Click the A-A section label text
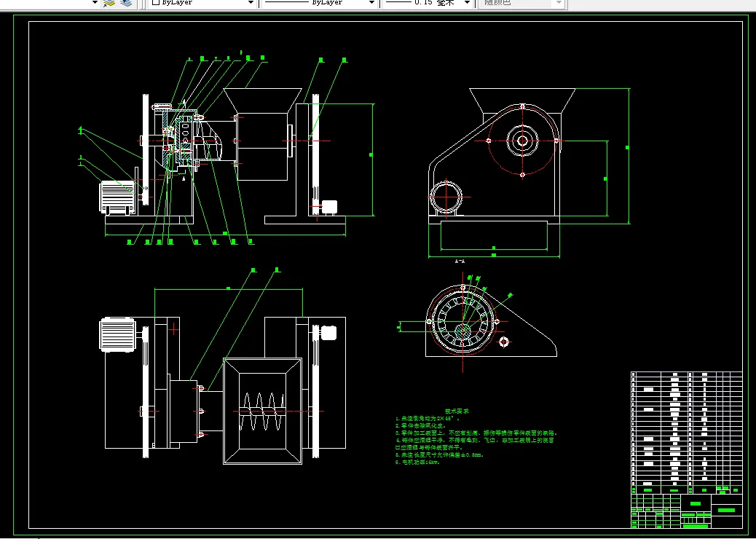Screen dimensions: 756x539 [x=460, y=261]
